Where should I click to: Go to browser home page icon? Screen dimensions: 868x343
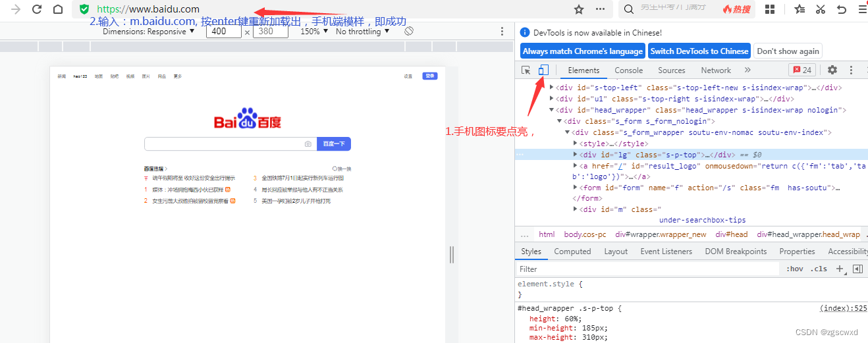pyautogui.click(x=58, y=9)
